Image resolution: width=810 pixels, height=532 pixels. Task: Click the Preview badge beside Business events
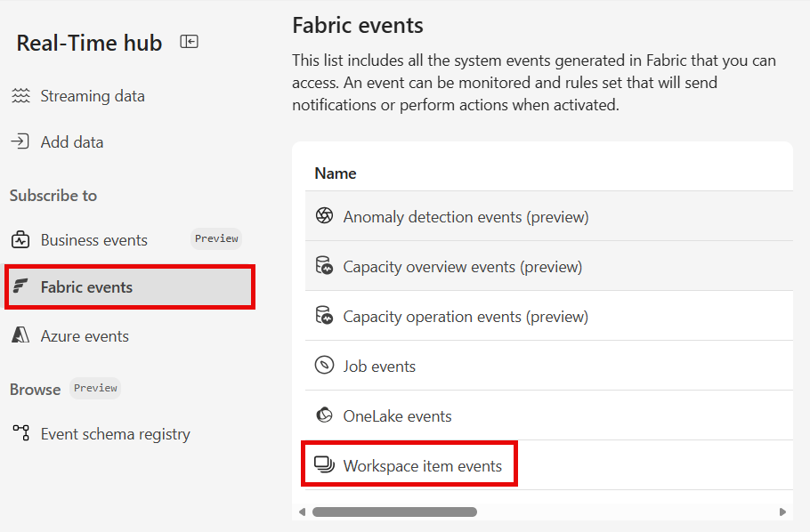point(215,238)
